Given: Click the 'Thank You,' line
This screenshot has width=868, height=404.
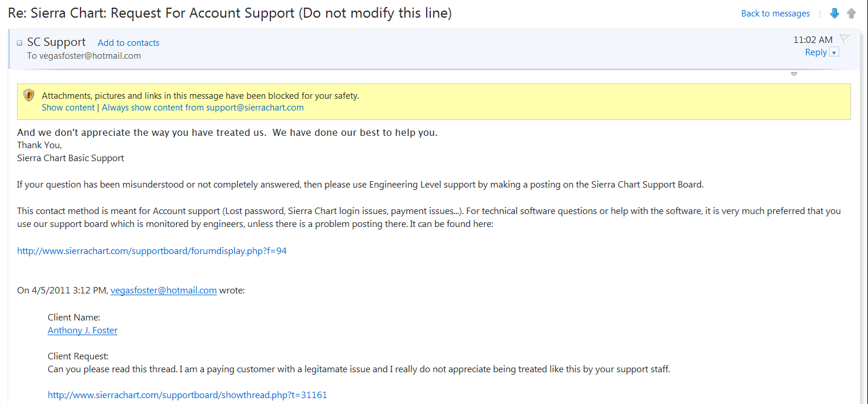Looking at the screenshot, I should (39, 145).
